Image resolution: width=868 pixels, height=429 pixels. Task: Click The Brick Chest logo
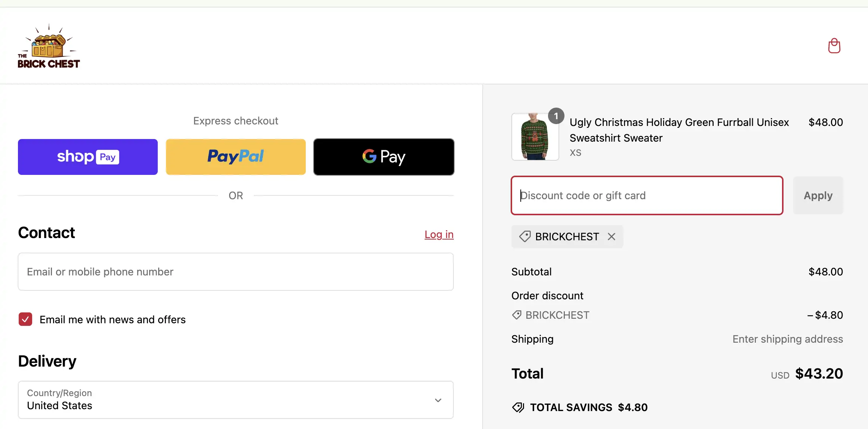click(49, 47)
